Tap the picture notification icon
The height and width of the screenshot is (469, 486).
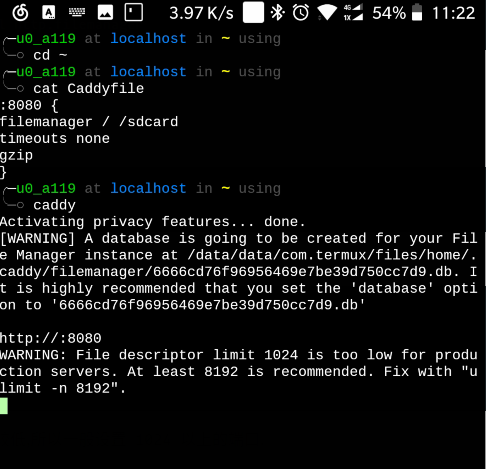[105, 13]
